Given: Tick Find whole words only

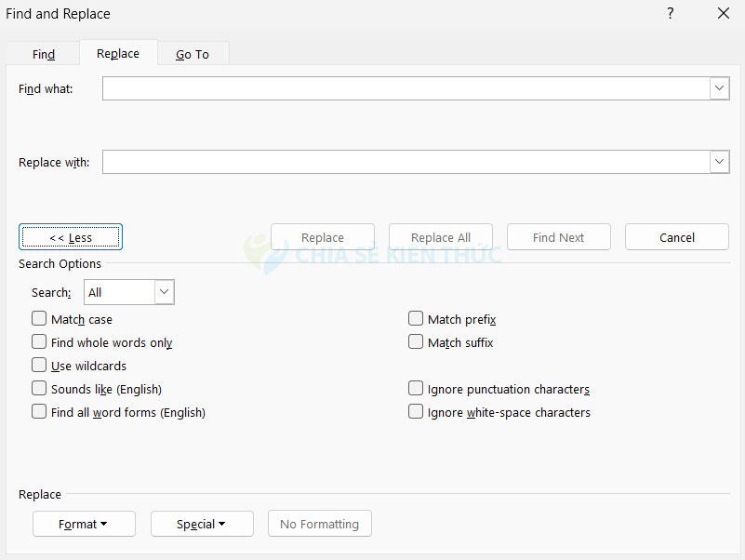Looking at the screenshot, I should 39,342.
